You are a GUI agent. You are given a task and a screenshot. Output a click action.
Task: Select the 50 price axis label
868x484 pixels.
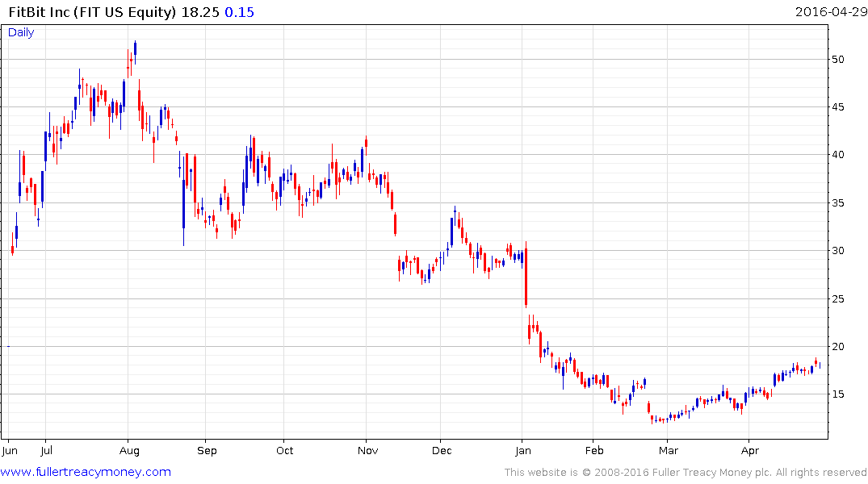838,59
